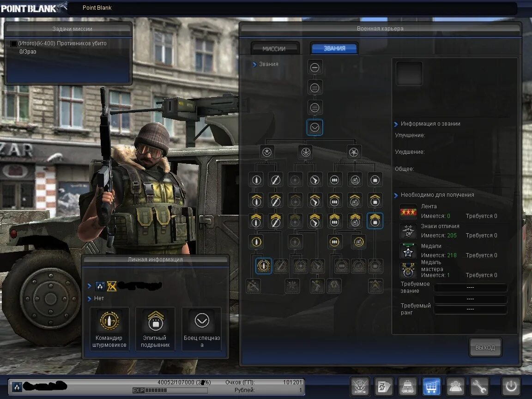Select the double down-arrow branch rank icon
The width and height of the screenshot is (532, 399).
point(306,152)
